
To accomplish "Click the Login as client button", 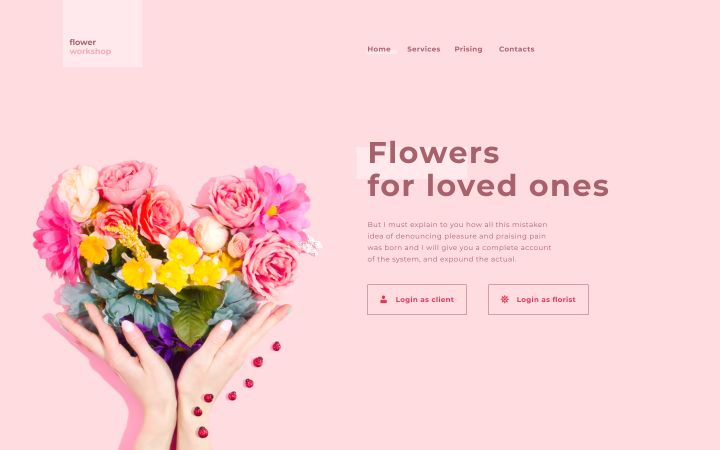I will click(x=417, y=299).
